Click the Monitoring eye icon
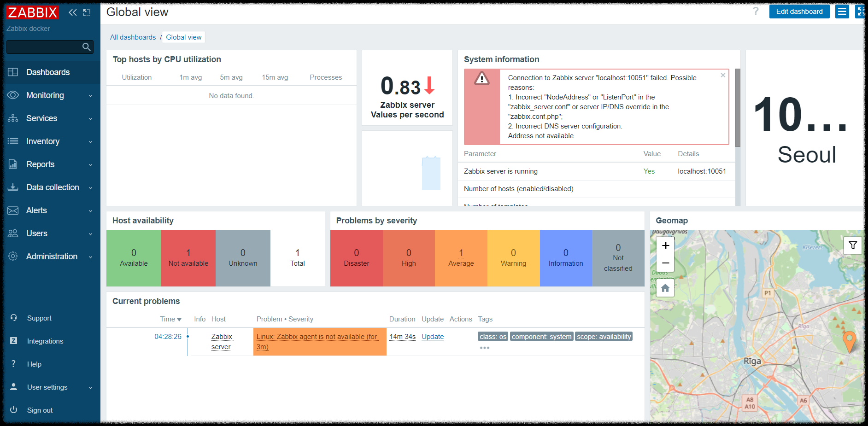868x426 pixels. (13, 95)
